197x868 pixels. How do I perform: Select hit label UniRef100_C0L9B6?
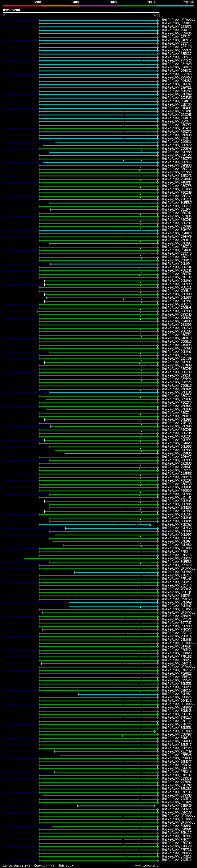[x=176, y=572]
